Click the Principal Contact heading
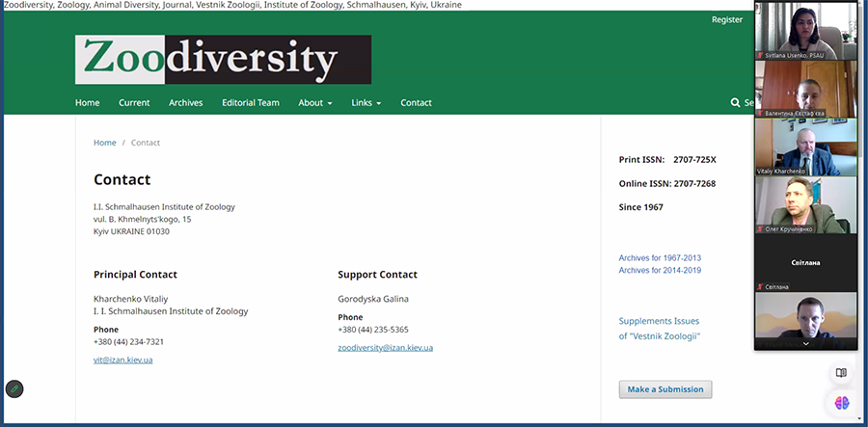The image size is (868, 427). tap(135, 275)
